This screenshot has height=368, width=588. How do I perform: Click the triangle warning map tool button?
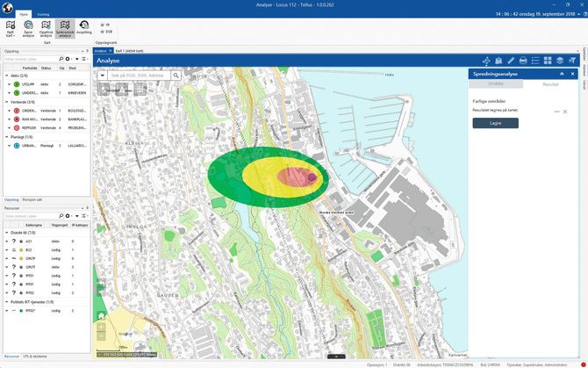pyautogui.click(x=122, y=90)
